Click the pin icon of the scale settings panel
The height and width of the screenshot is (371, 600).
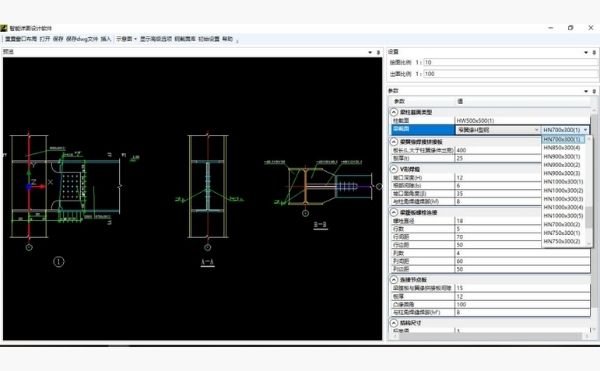(x=594, y=52)
